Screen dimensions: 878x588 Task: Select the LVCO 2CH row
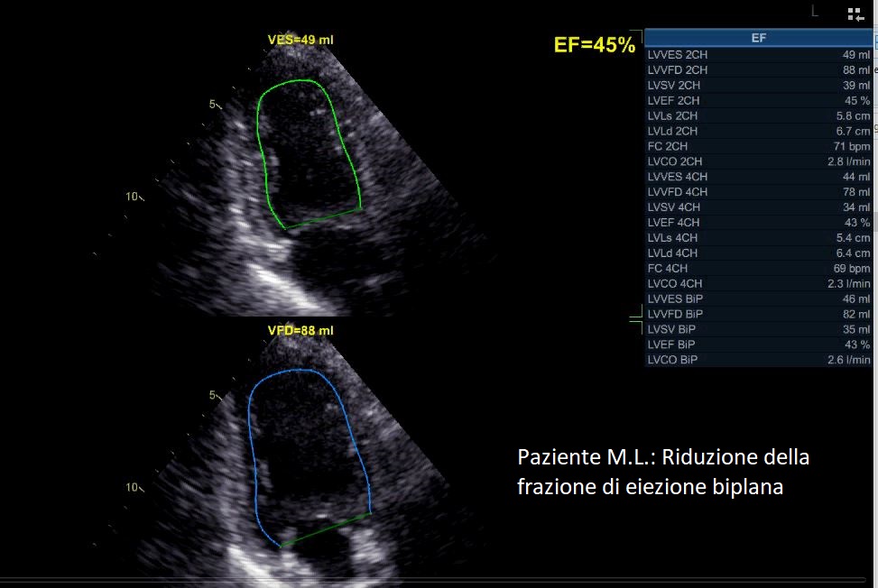[758, 161]
